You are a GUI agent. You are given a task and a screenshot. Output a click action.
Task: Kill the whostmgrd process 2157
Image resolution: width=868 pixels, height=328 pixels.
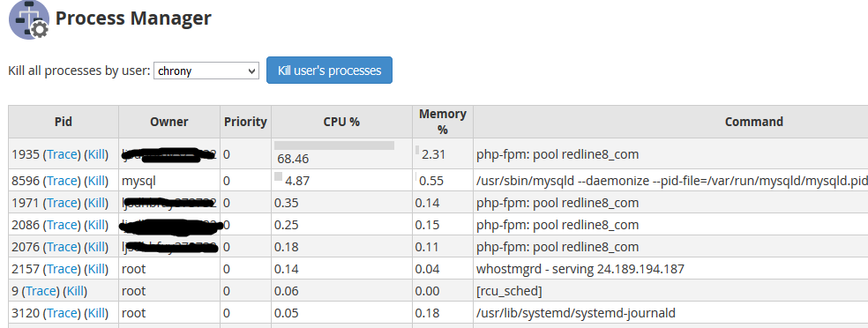(x=96, y=269)
